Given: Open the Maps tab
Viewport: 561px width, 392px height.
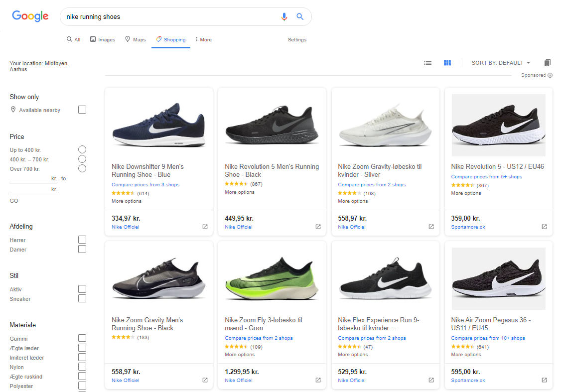Looking at the screenshot, I should 135,39.
